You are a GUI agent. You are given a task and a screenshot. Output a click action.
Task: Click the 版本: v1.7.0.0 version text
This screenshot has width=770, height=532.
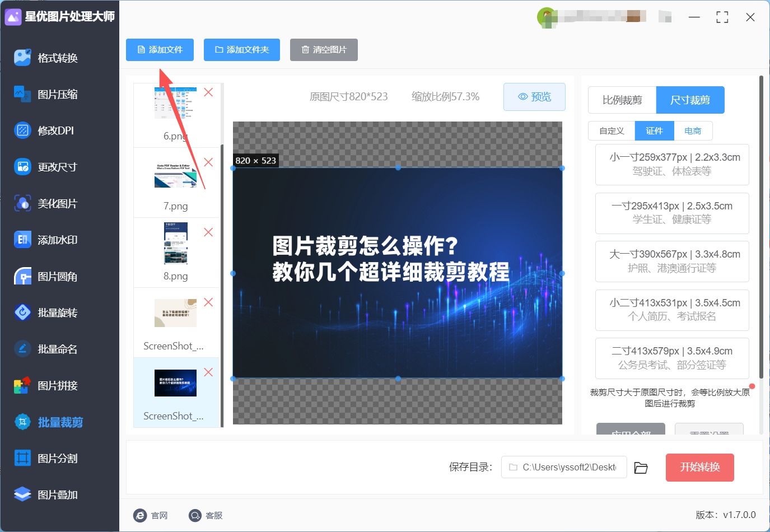tap(726, 515)
